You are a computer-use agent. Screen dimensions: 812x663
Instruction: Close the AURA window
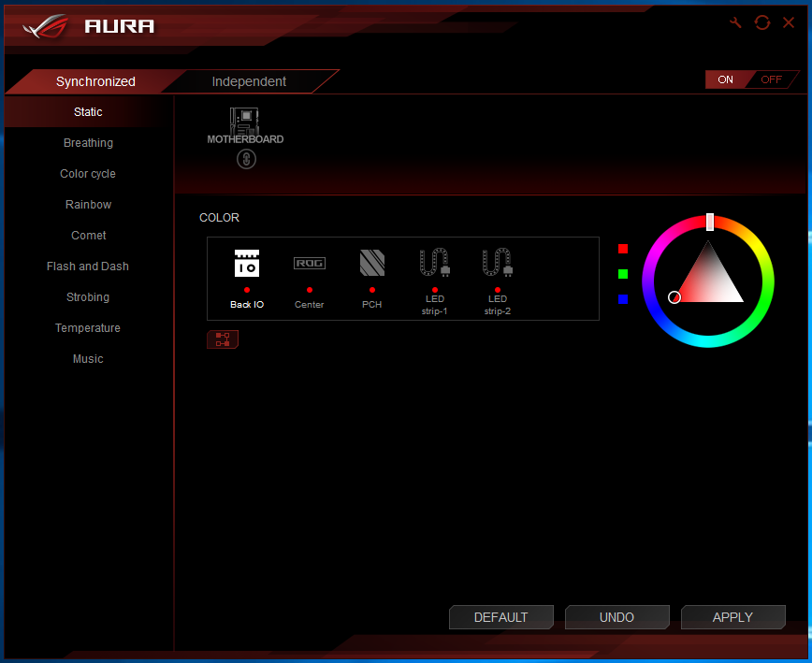pyautogui.click(x=789, y=22)
